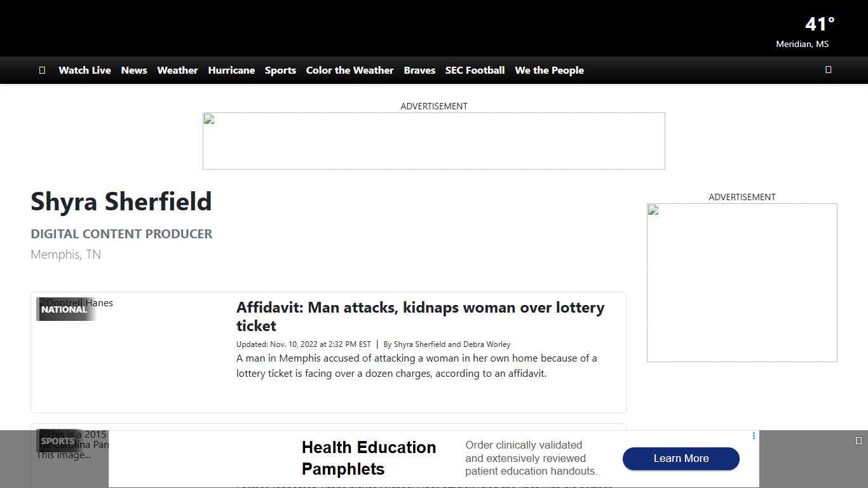This screenshot has height=488, width=868.
Task: Open the Dontrell Hanes article thumbnail
Action: point(130,353)
